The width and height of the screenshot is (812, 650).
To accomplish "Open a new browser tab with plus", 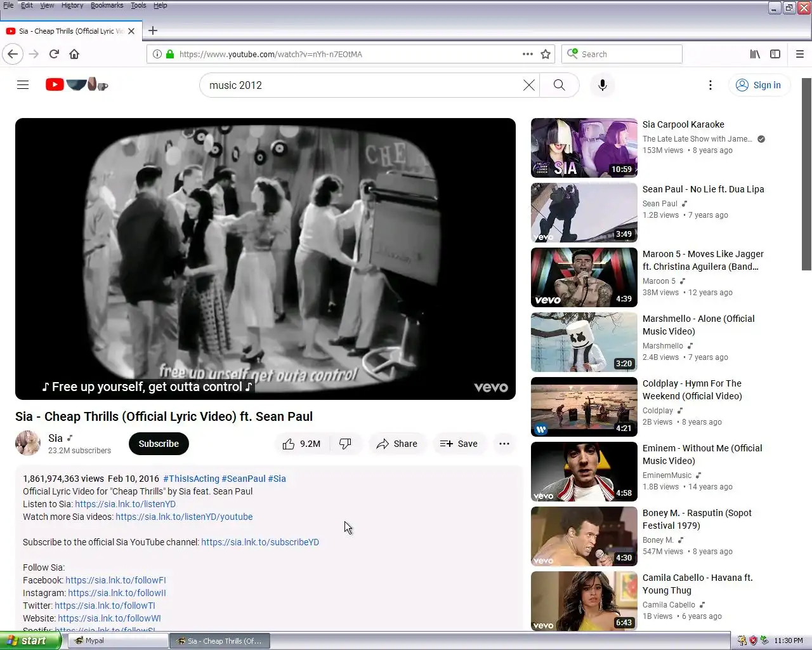I will pos(153,30).
